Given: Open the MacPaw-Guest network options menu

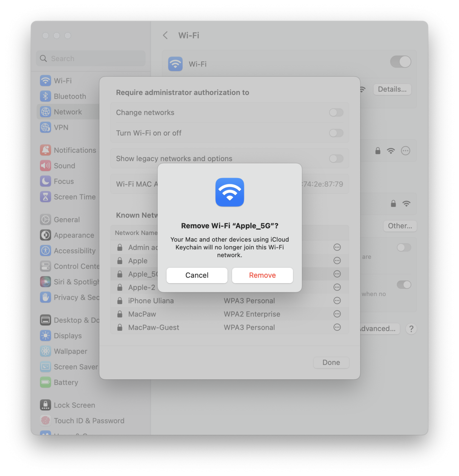Looking at the screenshot, I should [x=337, y=327].
